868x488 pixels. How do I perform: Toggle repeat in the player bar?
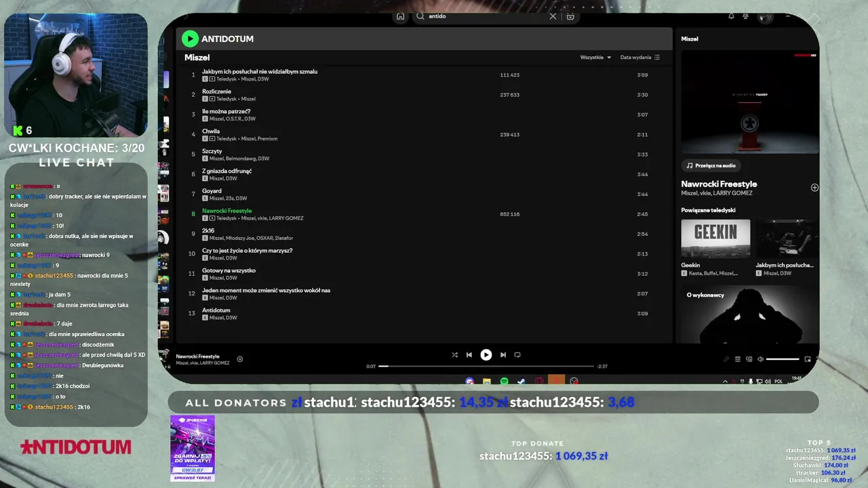[x=517, y=354]
